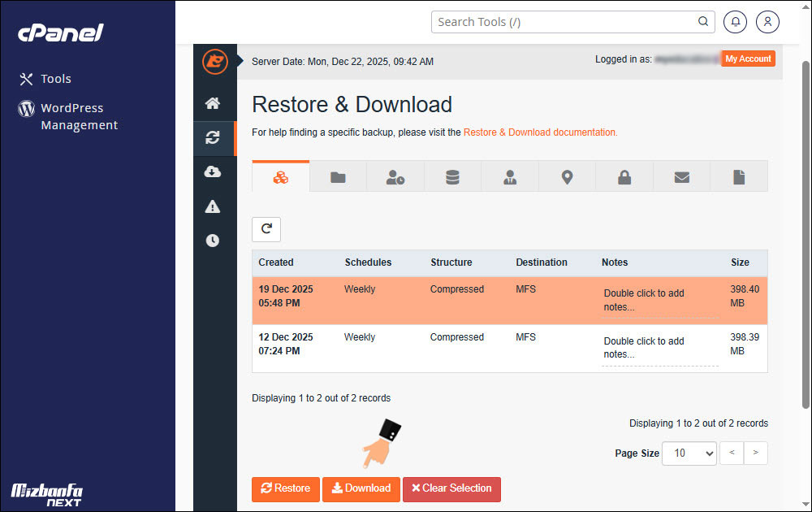812x512 pixels.
Task: Click the JetBackup logo at sidebar top
Action: (214, 61)
